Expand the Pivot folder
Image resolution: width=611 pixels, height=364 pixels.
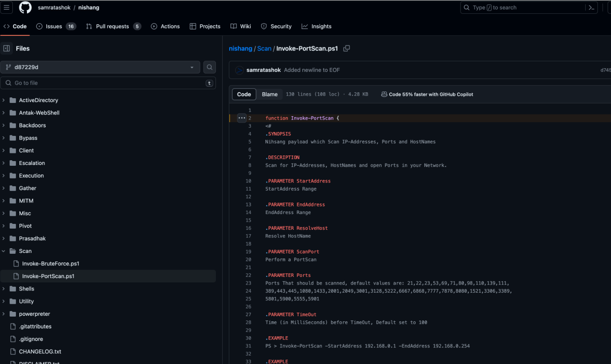3,226
